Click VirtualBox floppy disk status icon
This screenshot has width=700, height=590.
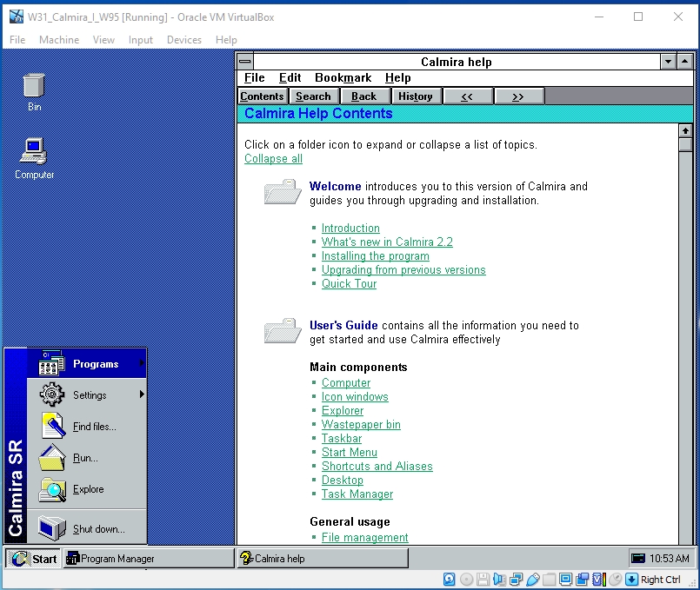click(x=483, y=580)
